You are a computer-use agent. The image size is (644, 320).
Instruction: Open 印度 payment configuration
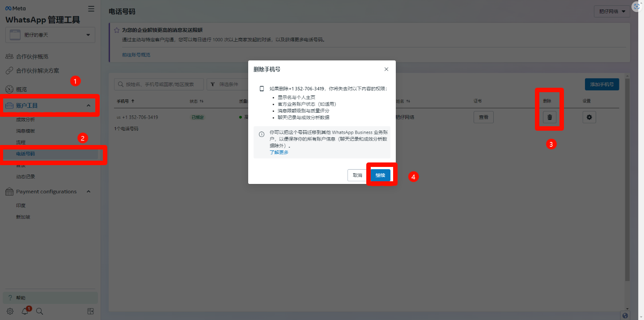(x=21, y=205)
